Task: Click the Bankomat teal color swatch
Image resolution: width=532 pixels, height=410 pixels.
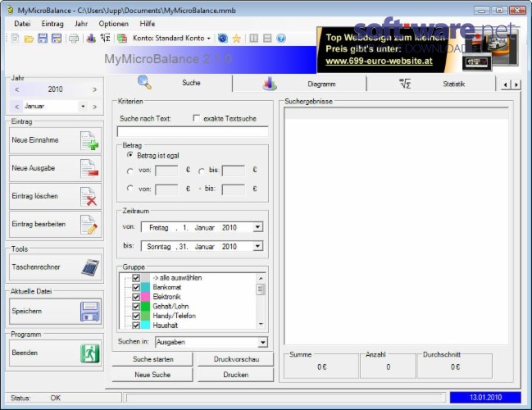Action: [145, 287]
